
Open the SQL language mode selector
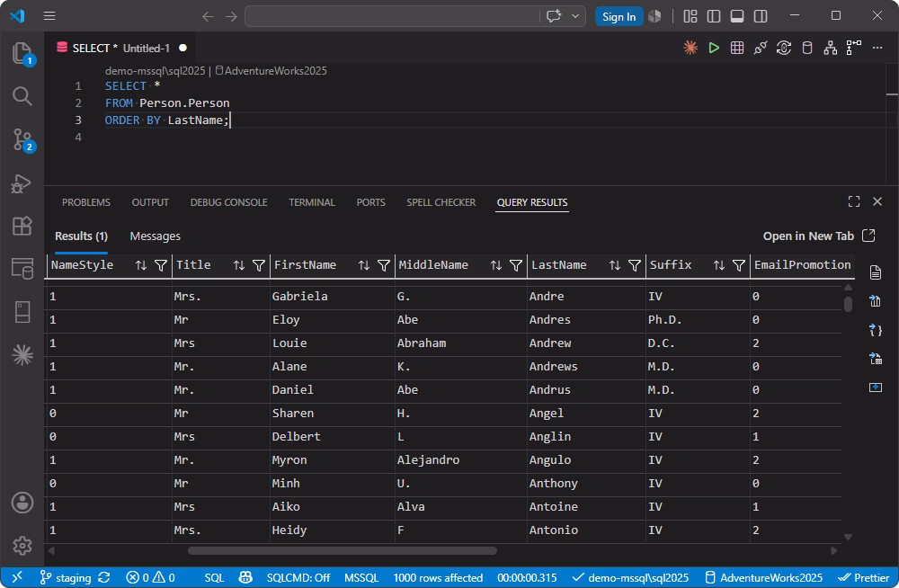tap(215, 578)
